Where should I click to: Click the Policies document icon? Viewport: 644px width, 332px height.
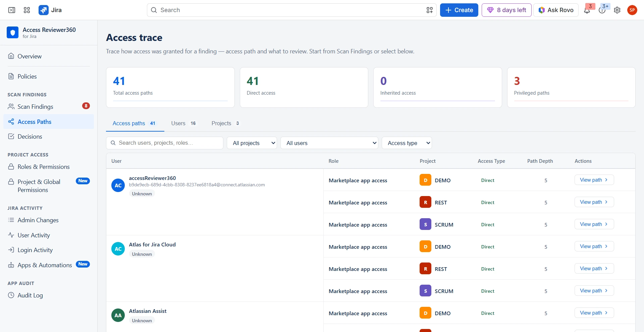pyautogui.click(x=11, y=76)
